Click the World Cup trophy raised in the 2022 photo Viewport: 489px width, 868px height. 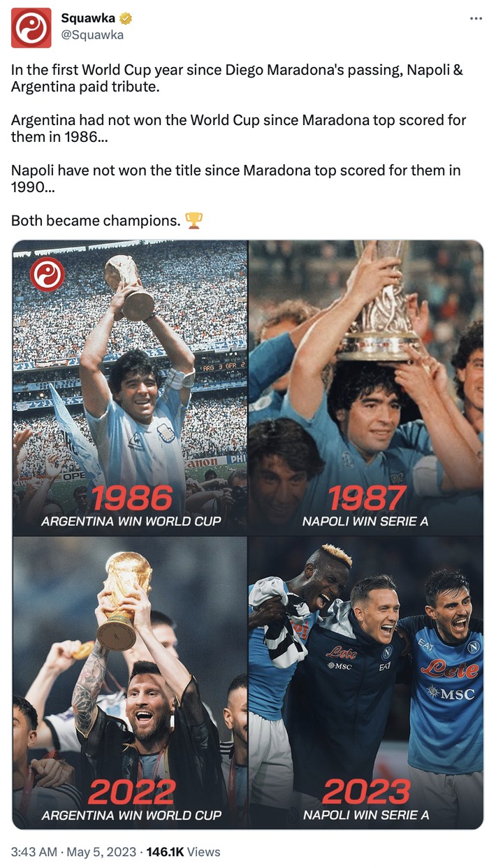pos(124,601)
